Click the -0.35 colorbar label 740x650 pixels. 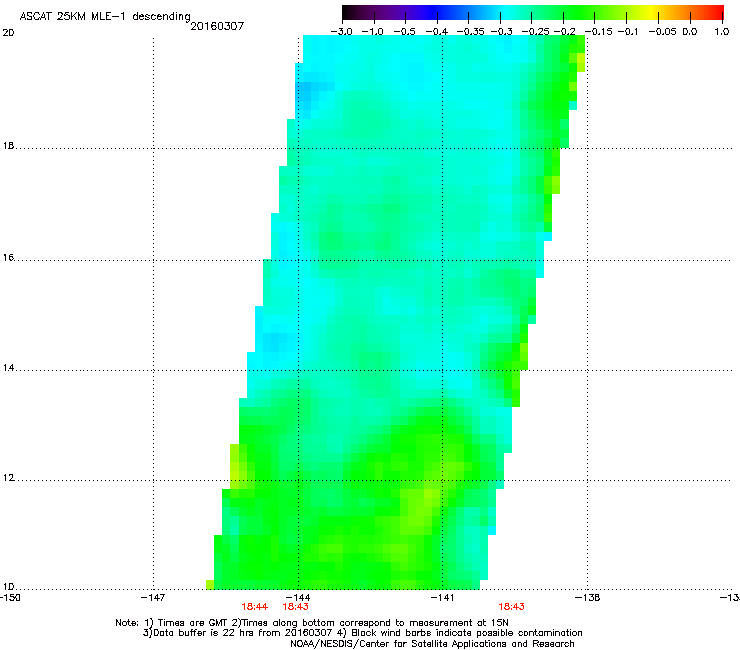point(471,32)
